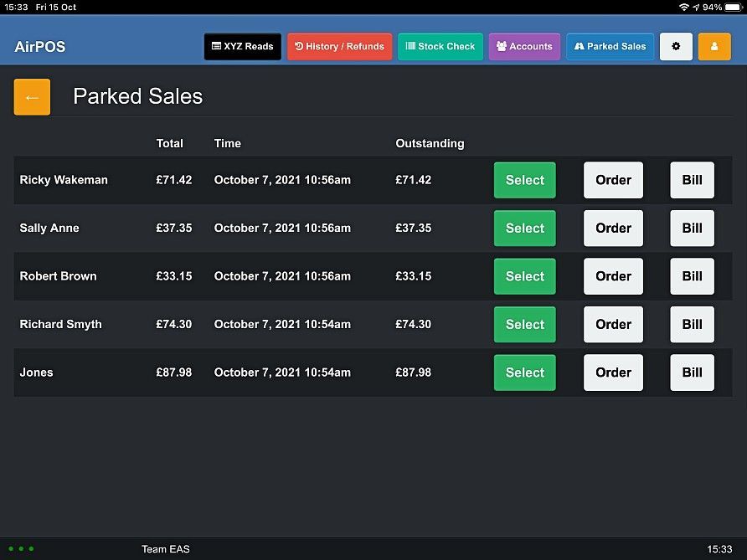The width and height of the screenshot is (747, 560).
Task: Open the Order for Jones
Action: tap(613, 372)
